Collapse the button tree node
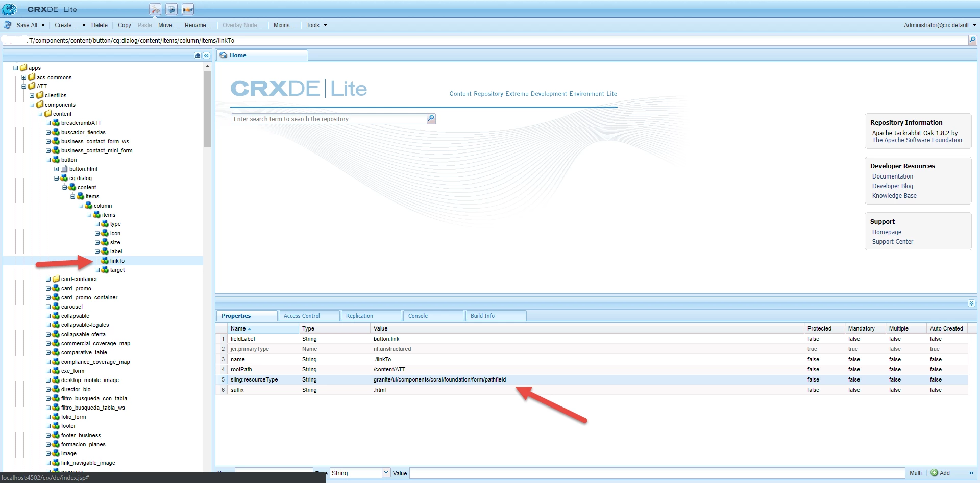The width and height of the screenshot is (980, 483). tap(48, 160)
